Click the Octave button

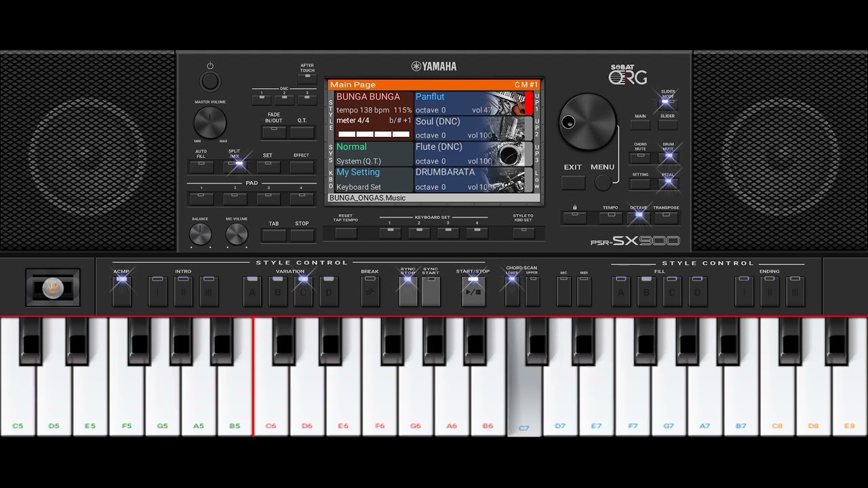click(638, 218)
